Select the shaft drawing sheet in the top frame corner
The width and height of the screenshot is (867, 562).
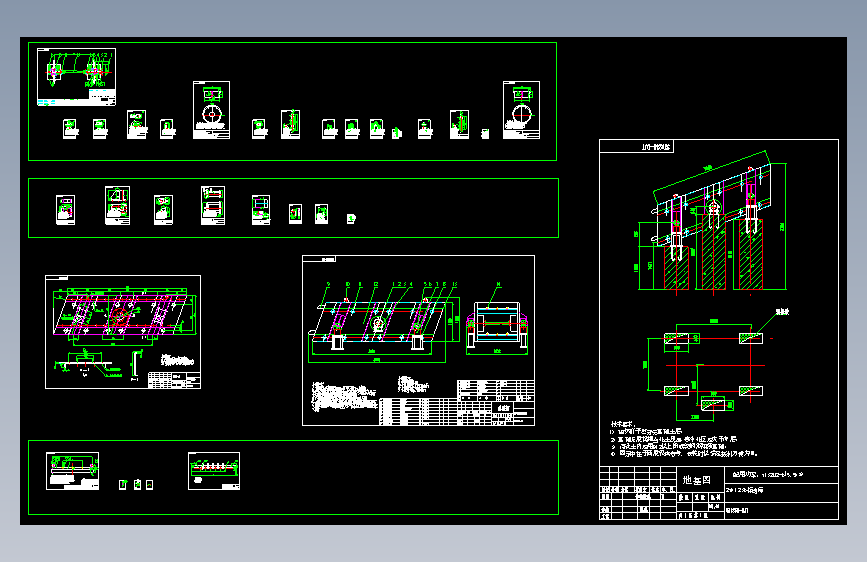pyautogui.click(x=76, y=77)
